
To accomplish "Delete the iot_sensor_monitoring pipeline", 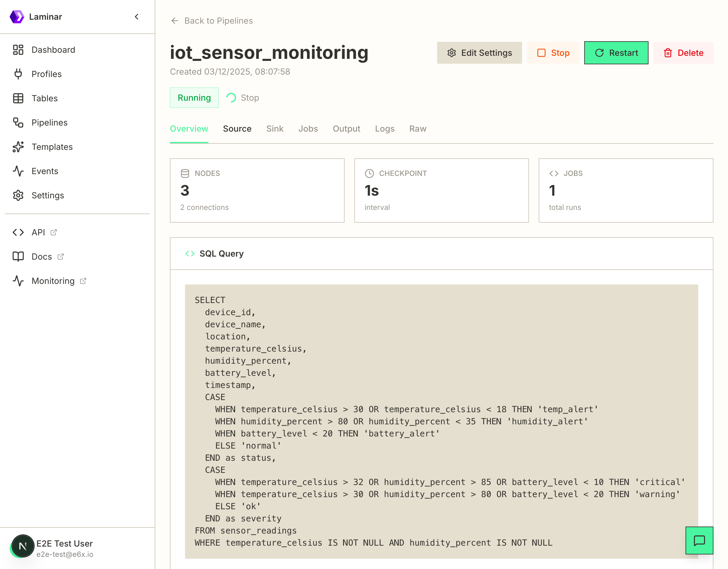I will (x=683, y=53).
